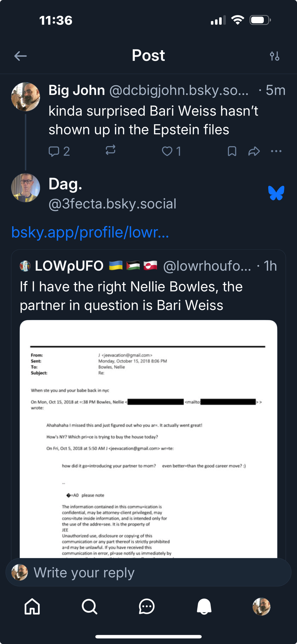Like Big John's post
Image resolution: width=297 pixels, height=644 pixels.
coord(167,151)
